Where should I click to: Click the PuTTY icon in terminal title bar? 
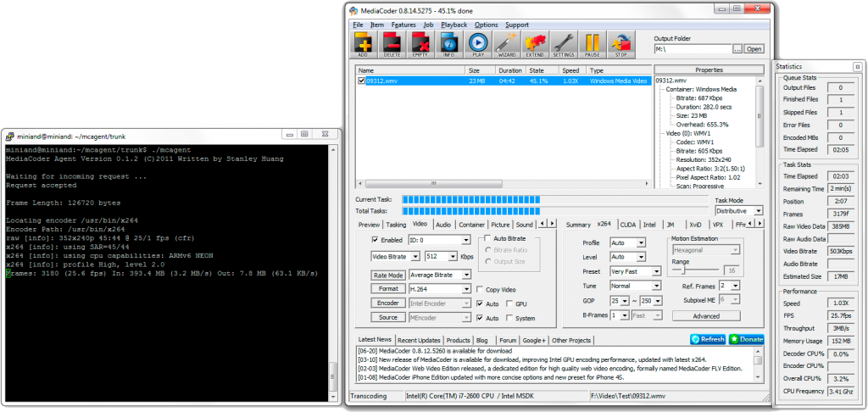coord(9,136)
